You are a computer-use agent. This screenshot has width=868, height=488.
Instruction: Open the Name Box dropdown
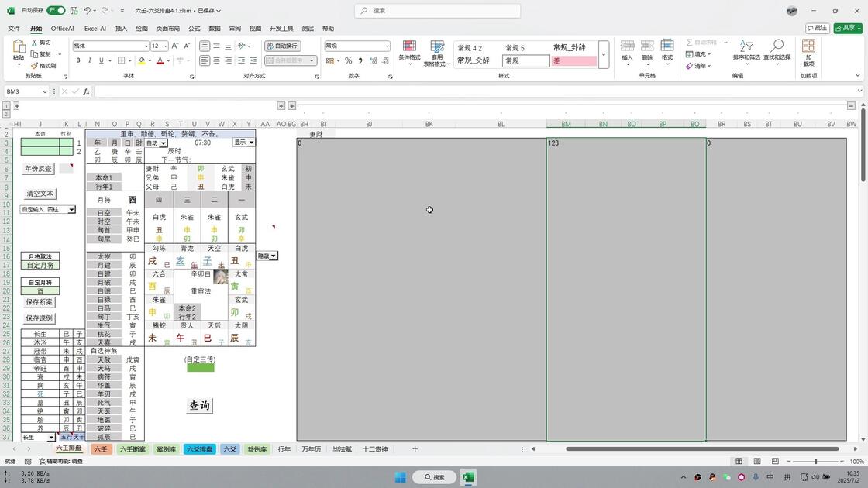(x=44, y=91)
